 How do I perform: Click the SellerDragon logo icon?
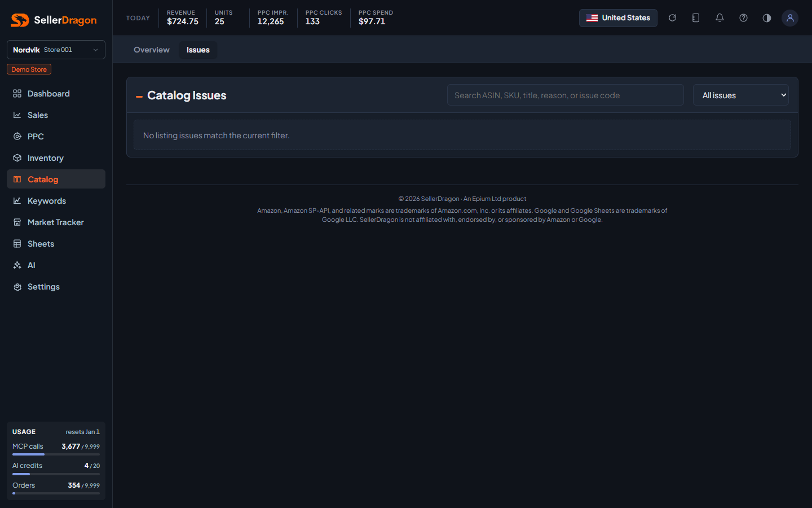[x=20, y=20]
